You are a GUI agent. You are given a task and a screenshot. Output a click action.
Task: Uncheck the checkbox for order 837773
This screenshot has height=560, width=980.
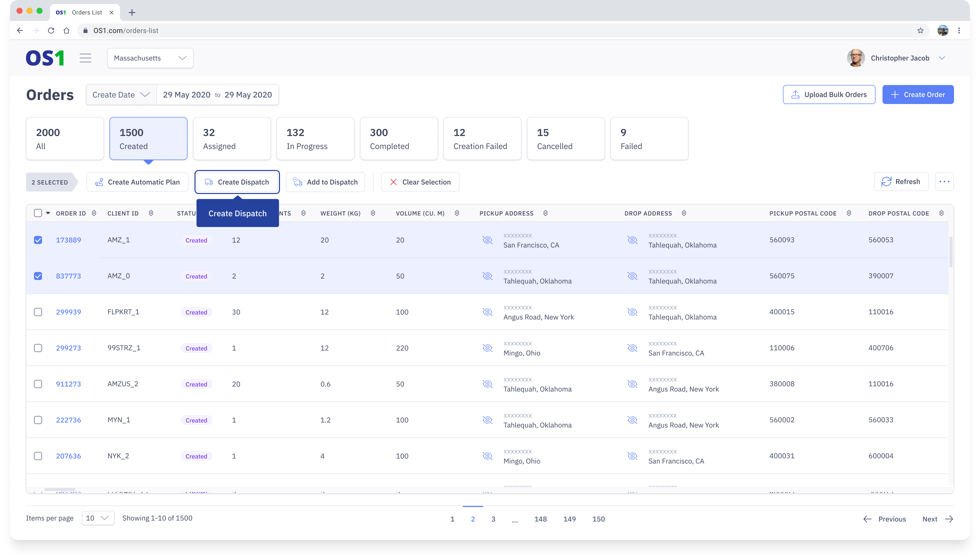pos(38,276)
